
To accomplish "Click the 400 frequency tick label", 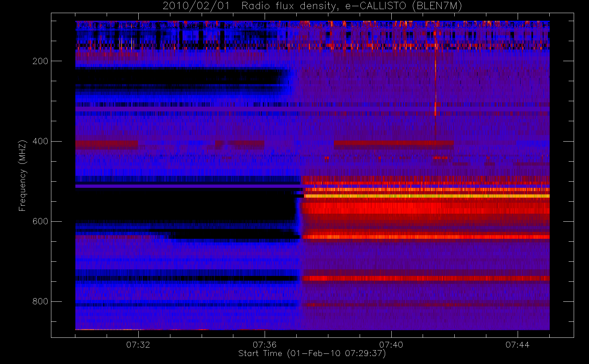I will 40,141.
